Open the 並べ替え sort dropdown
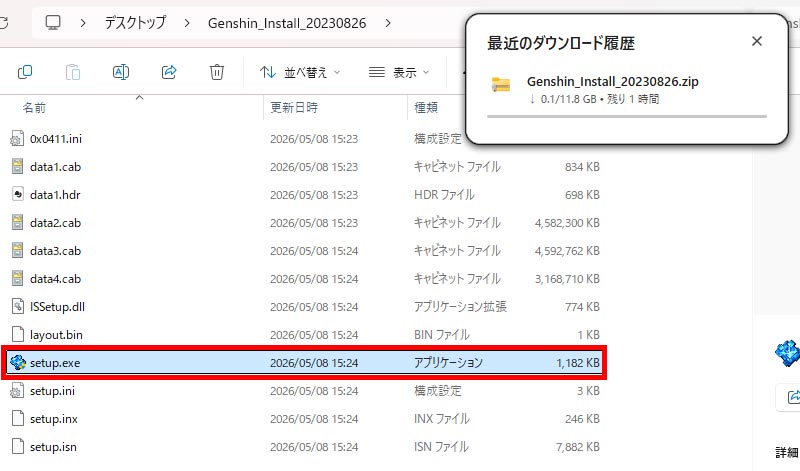Image resolution: width=800 pixels, height=471 pixels. (299, 72)
